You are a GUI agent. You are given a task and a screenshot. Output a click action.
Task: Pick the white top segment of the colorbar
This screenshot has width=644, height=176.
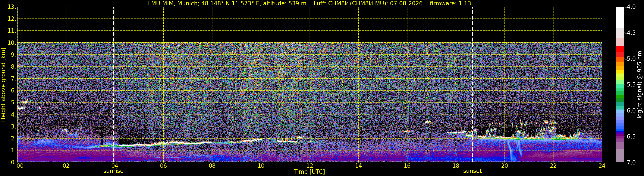pos(620,17)
